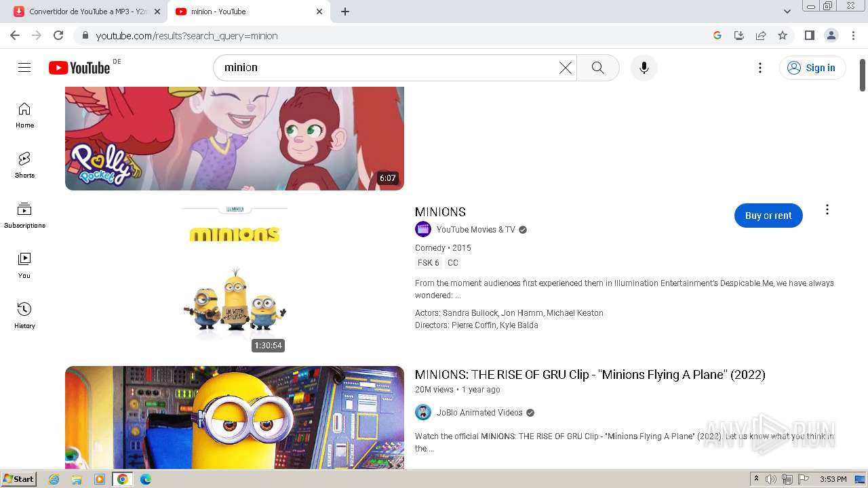
Task: Open JoBlo Animated Videos channel
Action: click(479, 413)
